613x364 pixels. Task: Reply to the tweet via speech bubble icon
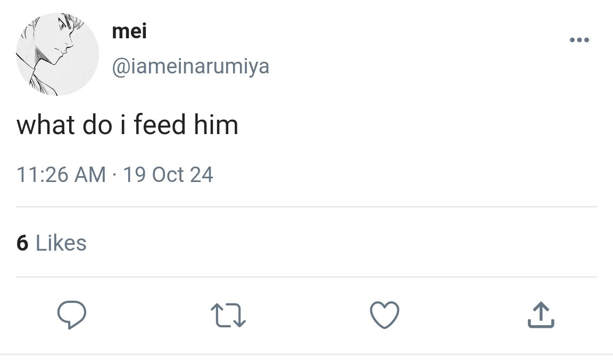[x=71, y=315]
